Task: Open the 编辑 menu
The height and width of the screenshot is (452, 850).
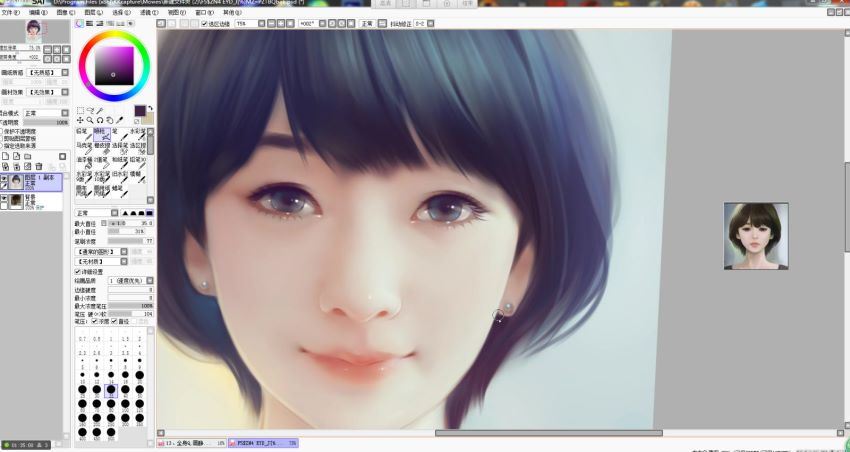Action: tap(38, 12)
